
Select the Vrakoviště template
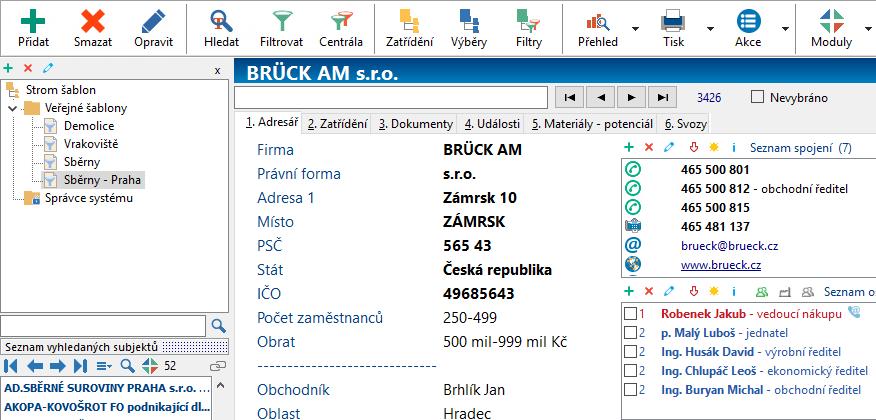tap(91, 144)
